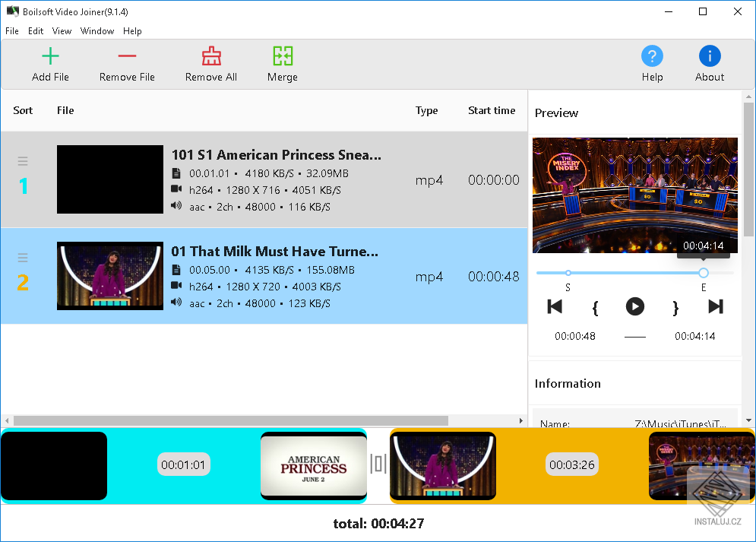Jump to next with skip-forward button
The image size is (756, 542).
[x=716, y=306]
